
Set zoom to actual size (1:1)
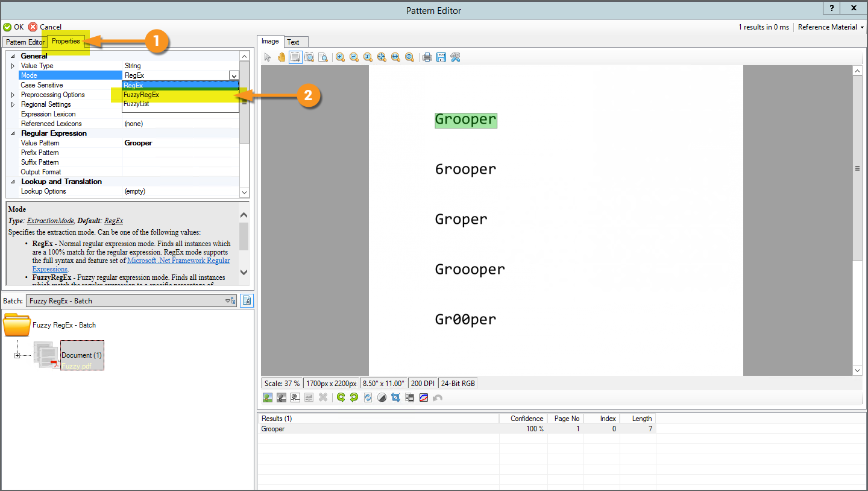click(x=368, y=57)
